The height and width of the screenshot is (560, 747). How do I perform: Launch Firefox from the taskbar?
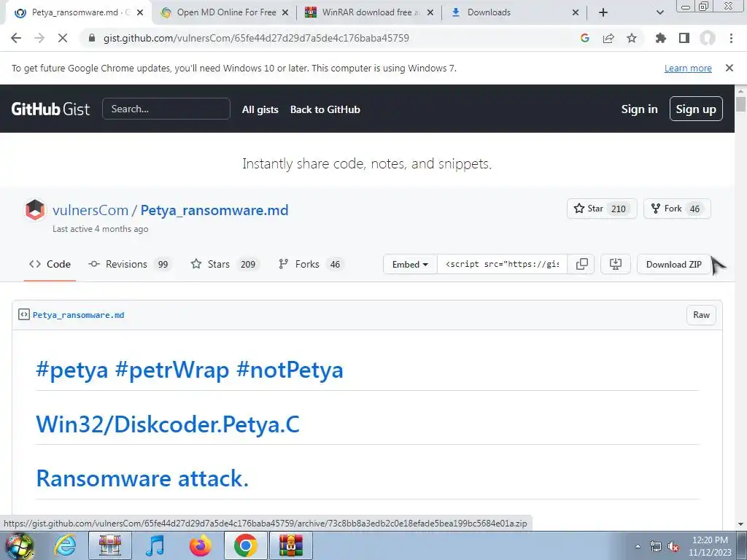pos(200,545)
